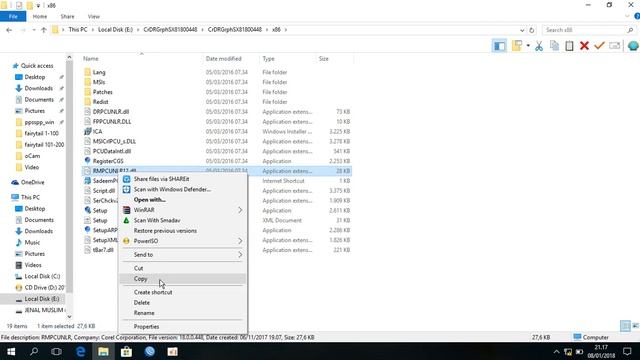Toggle the navigation pane toolbar icon
This screenshot has width=640, height=360.
click(499, 46)
